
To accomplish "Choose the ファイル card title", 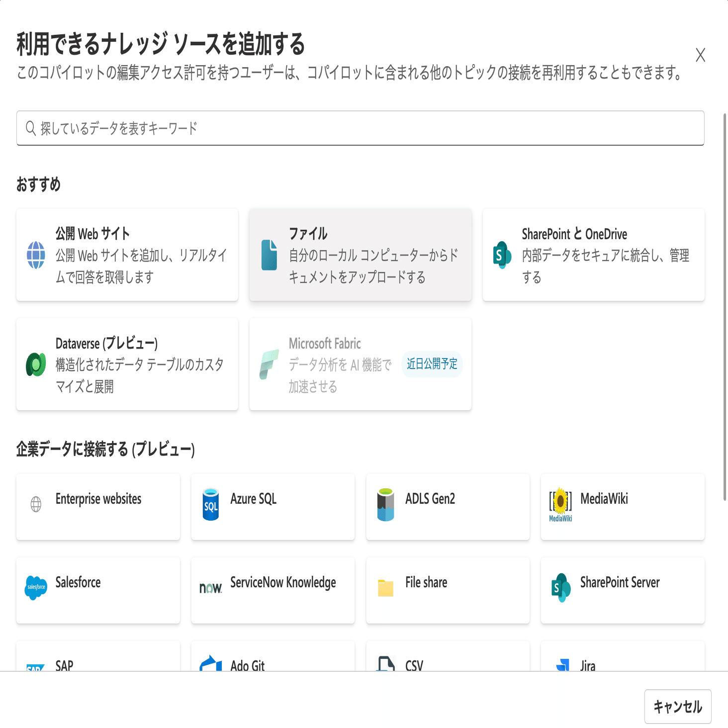I will (x=308, y=234).
